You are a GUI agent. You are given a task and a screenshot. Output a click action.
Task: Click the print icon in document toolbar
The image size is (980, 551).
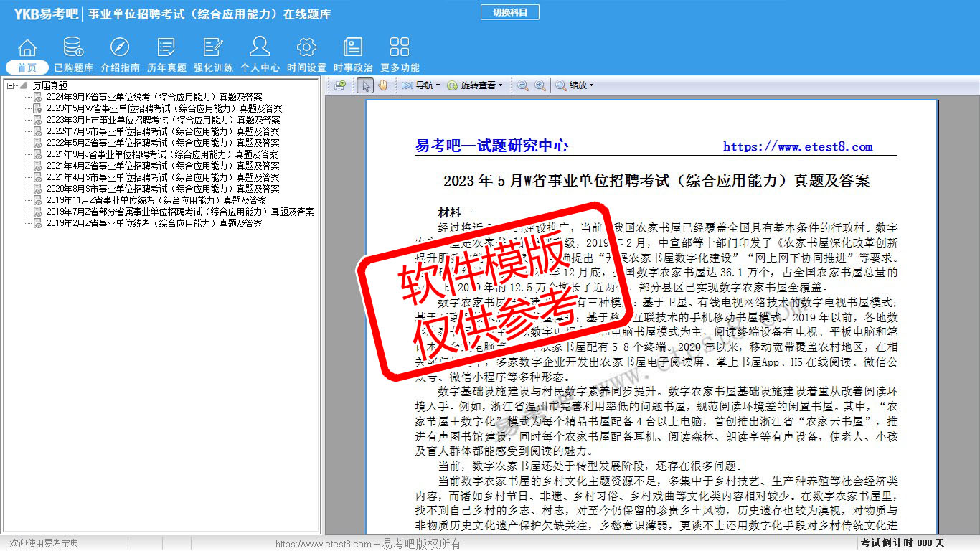[340, 85]
